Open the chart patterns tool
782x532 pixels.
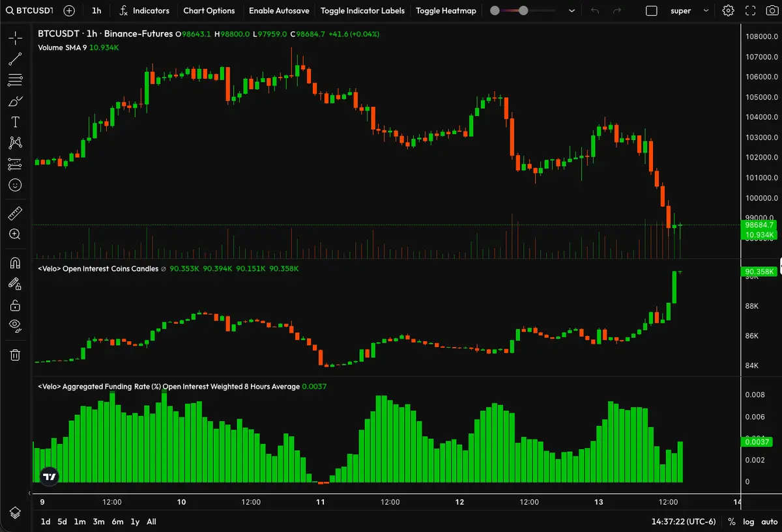click(x=15, y=143)
